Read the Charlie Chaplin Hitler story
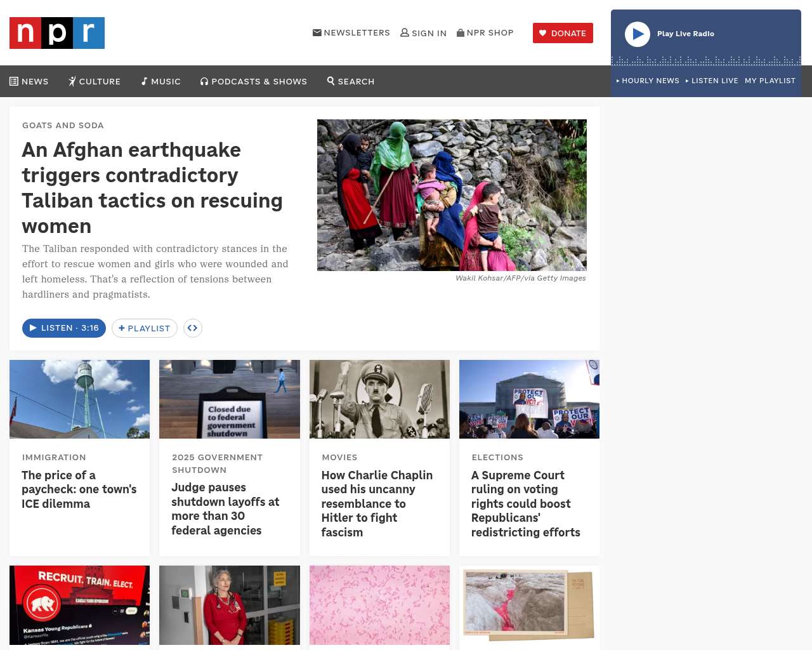This screenshot has height=650, width=812. [x=377, y=503]
